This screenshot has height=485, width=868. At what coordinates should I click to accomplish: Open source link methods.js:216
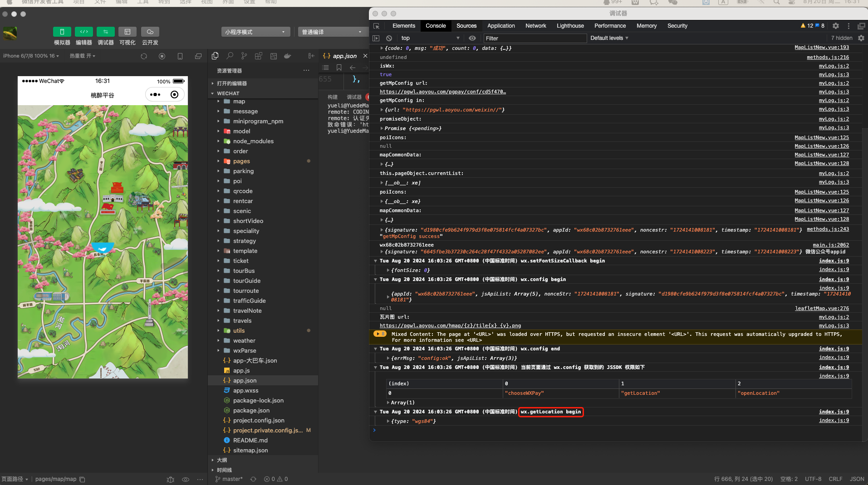(x=828, y=57)
